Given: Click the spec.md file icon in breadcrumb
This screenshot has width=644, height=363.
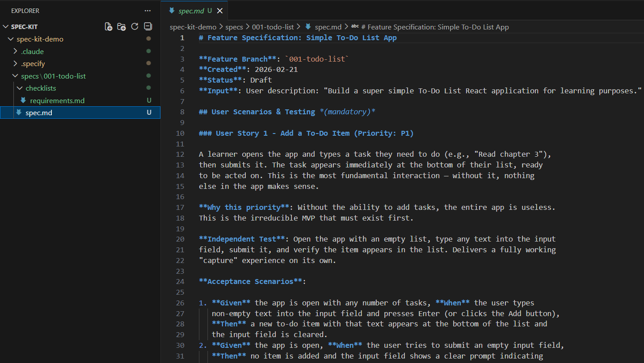Looking at the screenshot, I should tap(308, 27).
